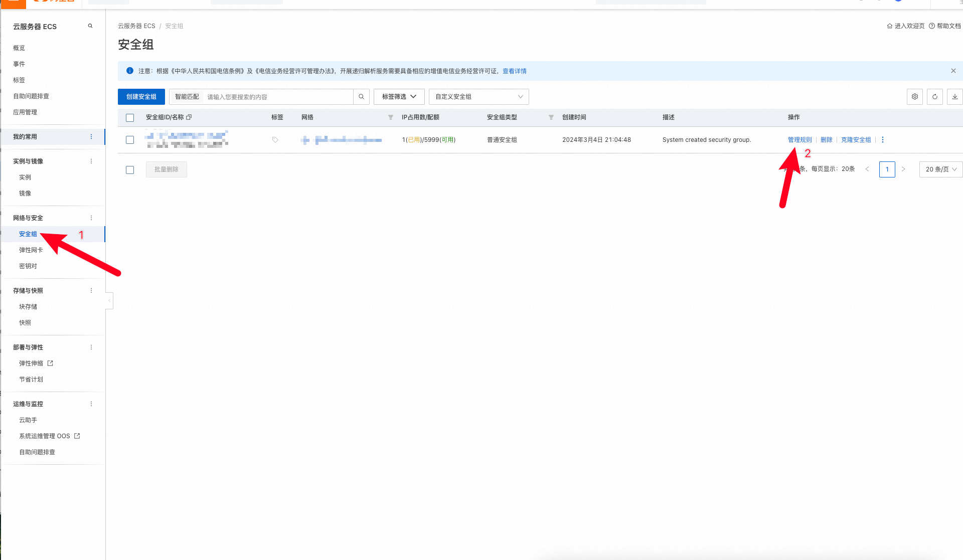Open 系统运维管理 OOS in sidebar
Viewport: 963px width, 560px height.
(50, 436)
